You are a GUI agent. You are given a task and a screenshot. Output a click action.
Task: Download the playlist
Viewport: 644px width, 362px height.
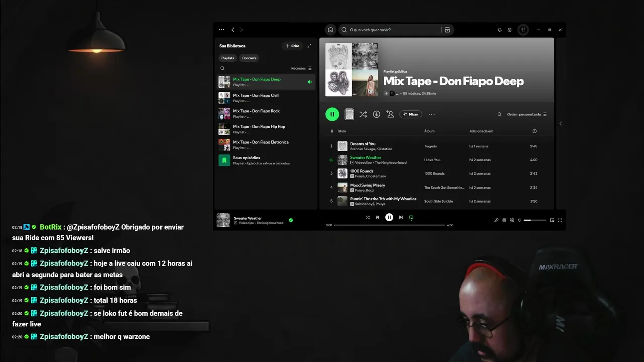(376, 114)
